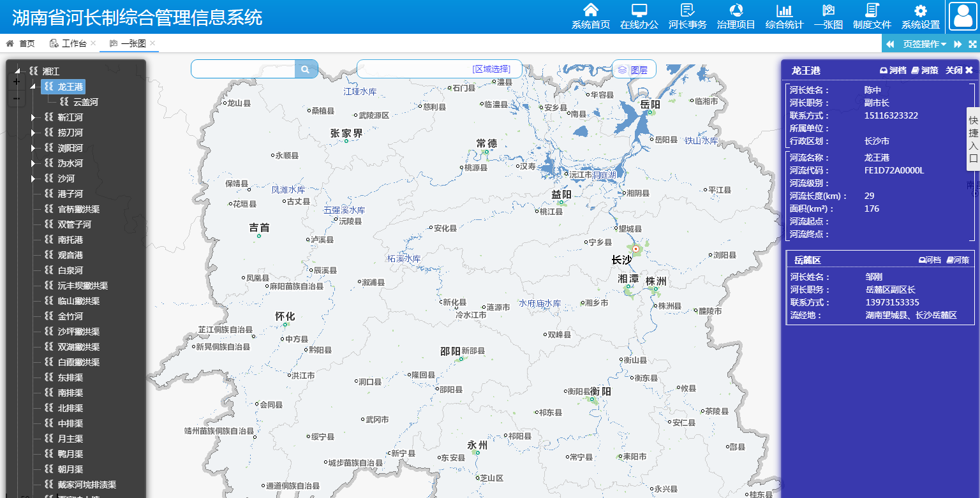
Task: Select 双管子河 in the river tree
Action: [x=75, y=224]
